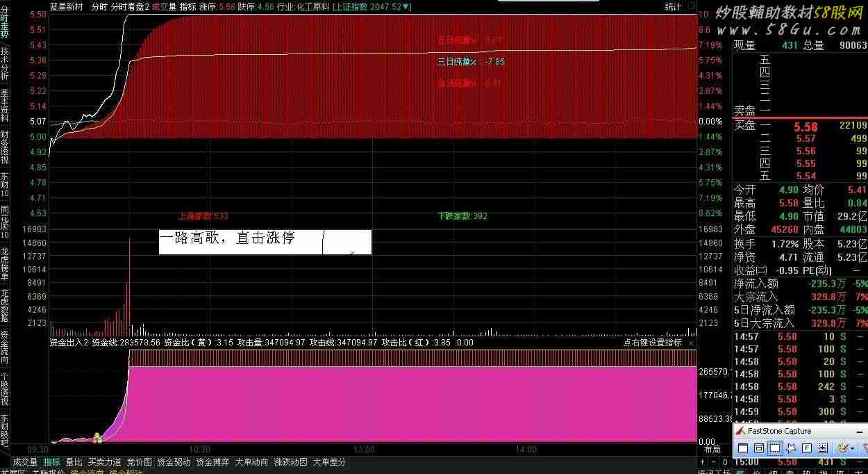This screenshot has width=868, height=474.
Task: Click plus zoom button under 布局
Action: [703, 462]
